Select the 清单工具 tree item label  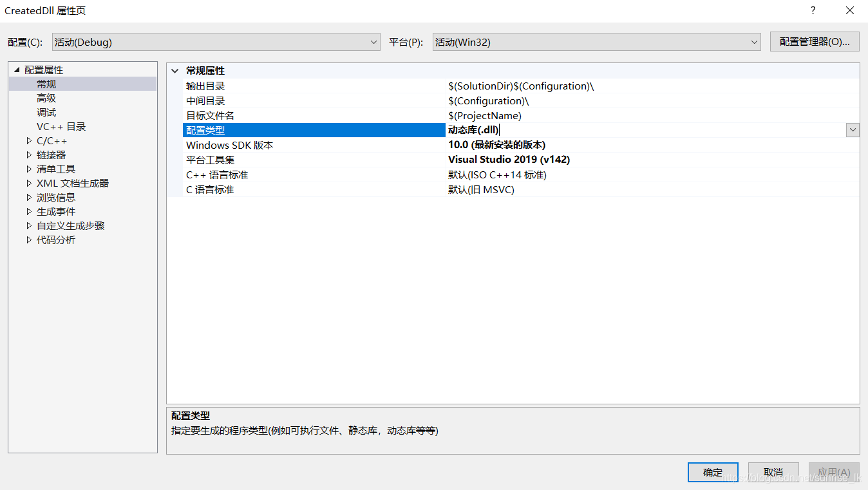point(56,169)
